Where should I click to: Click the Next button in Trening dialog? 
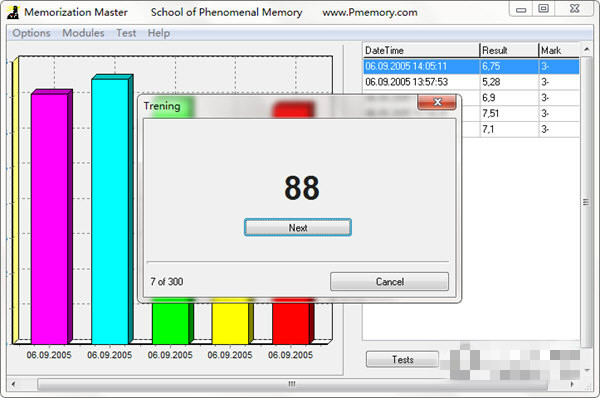pyautogui.click(x=298, y=228)
